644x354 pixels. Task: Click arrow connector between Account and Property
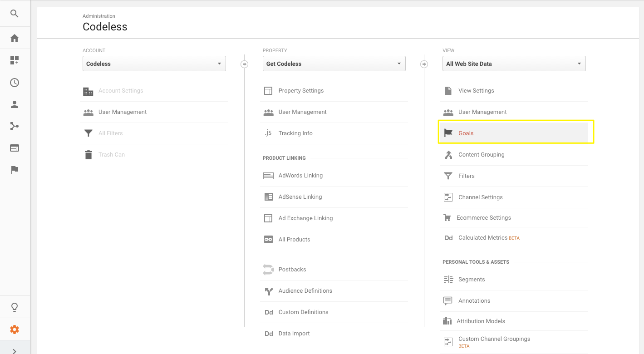coord(244,64)
